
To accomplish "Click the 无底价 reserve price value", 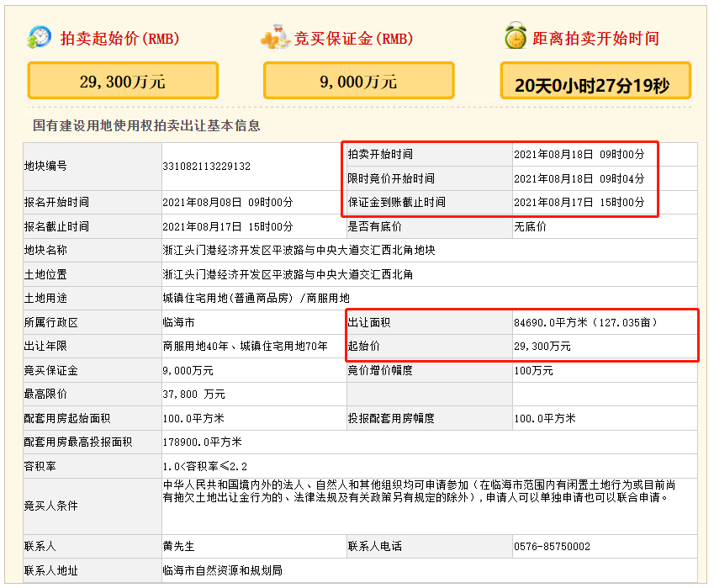I will pyautogui.click(x=530, y=226).
